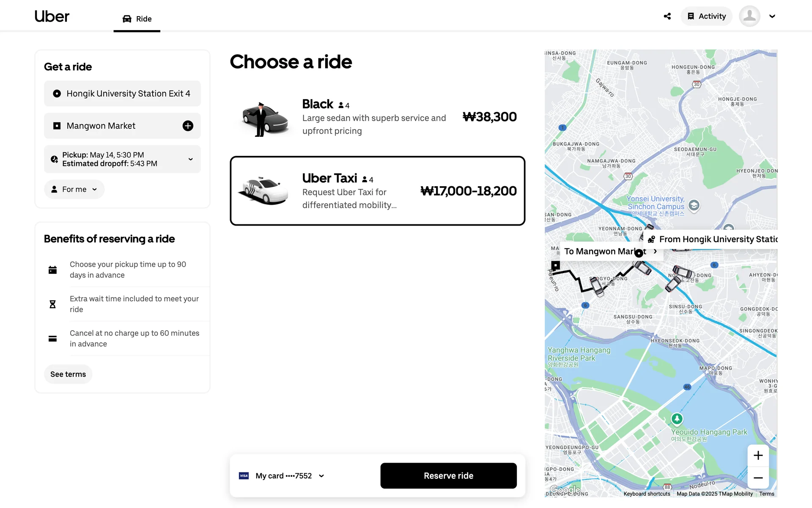This screenshot has width=812, height=508.
Task: Switch to the Ride tab
Action: point(137,19)
